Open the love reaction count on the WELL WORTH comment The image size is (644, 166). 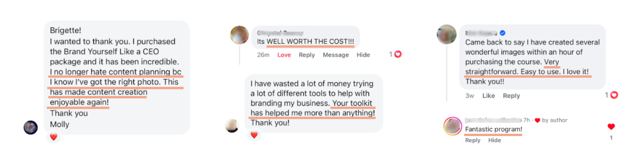pyautogui.click(x=395, y=54)
